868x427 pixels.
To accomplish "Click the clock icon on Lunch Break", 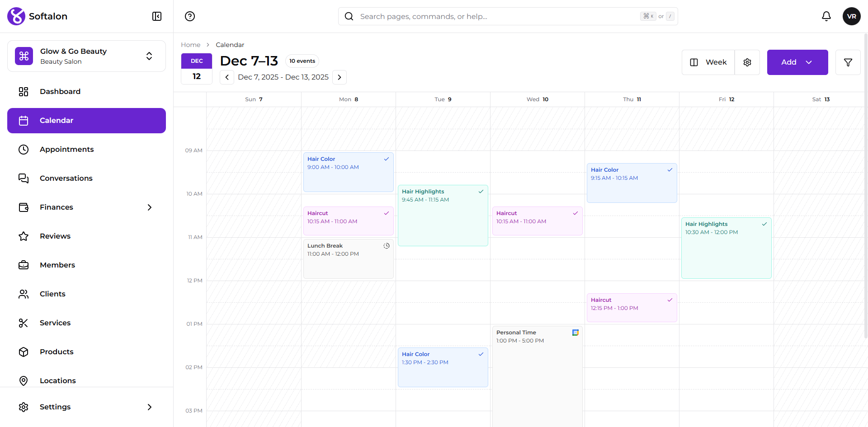I will (387, 246).
